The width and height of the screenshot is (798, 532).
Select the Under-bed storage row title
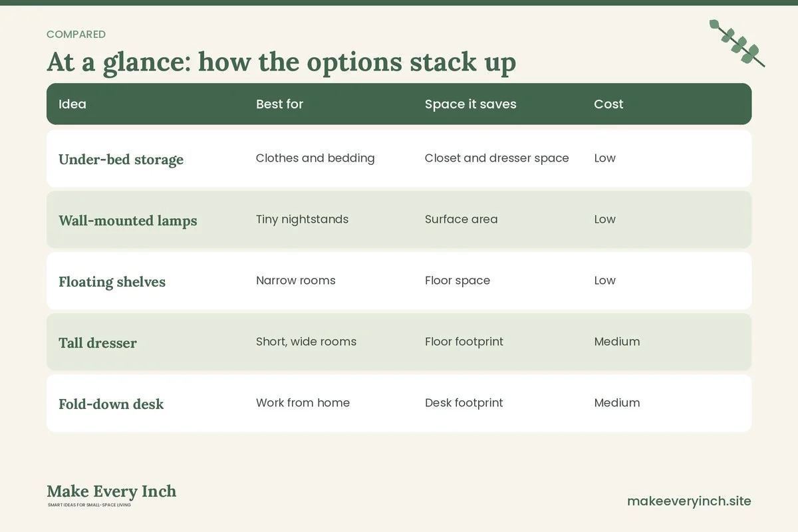point(121,160)
